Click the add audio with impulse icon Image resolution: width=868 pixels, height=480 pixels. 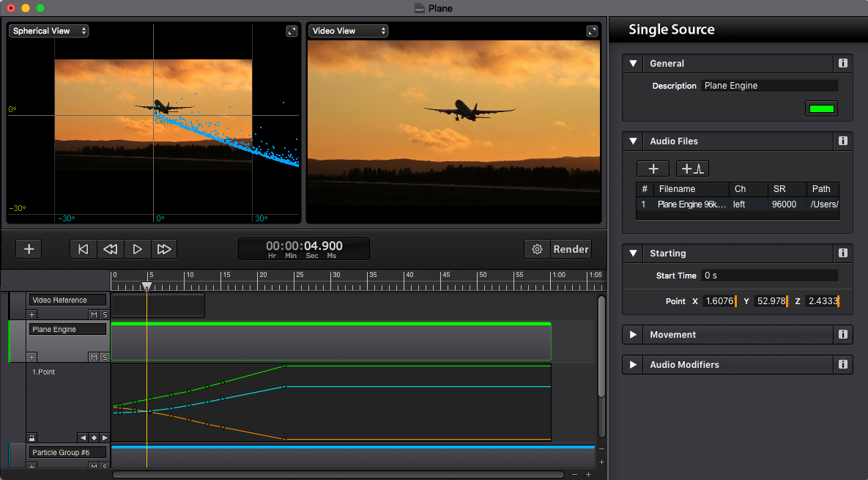(x=692, y=169)
